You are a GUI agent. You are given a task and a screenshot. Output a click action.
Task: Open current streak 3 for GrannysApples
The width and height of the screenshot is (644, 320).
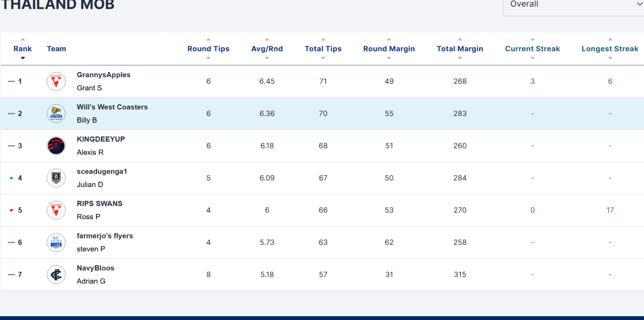pyautogui.click(x=532, y=81)
